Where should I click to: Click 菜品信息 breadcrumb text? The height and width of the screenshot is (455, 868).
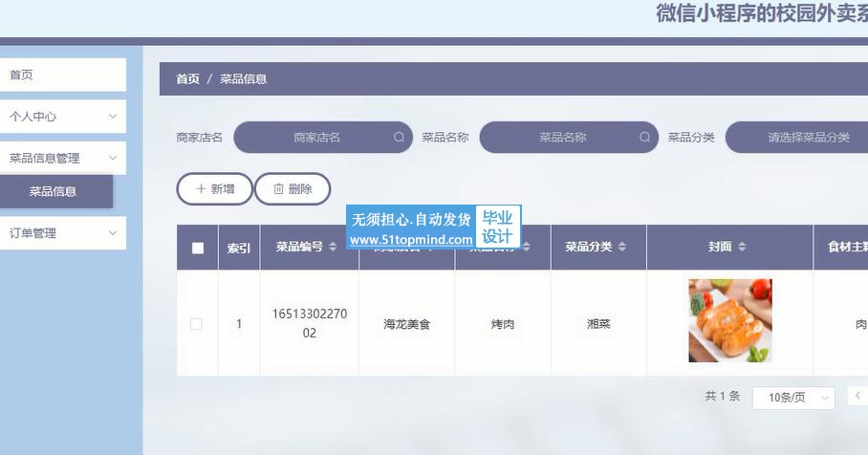(243, 78)
